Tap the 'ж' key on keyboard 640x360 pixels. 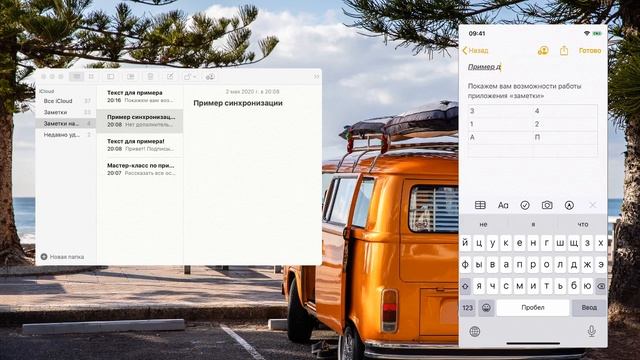(x=587, y=264)
